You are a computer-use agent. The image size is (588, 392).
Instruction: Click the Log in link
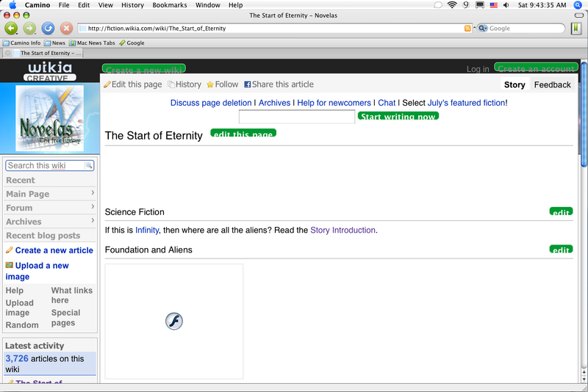tap(478, 69)
